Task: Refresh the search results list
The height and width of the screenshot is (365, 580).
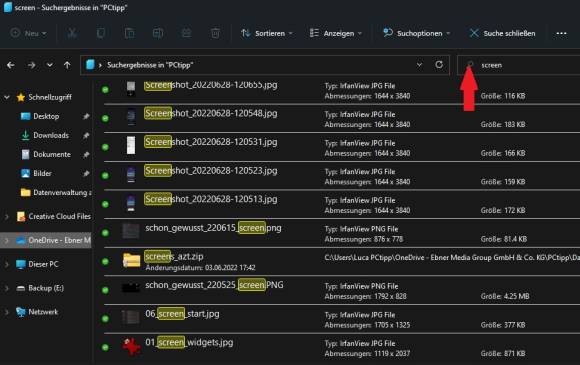Action: 439,65
